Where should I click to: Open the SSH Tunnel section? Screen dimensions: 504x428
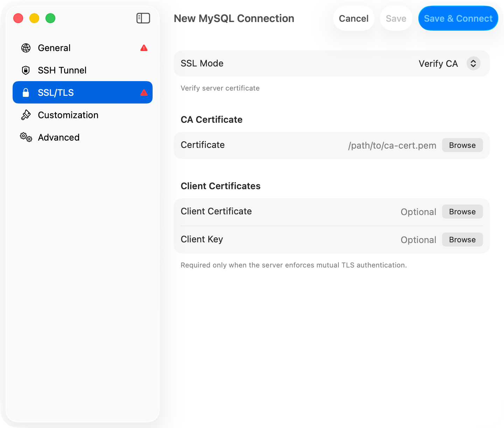click(x=83, y=70)
